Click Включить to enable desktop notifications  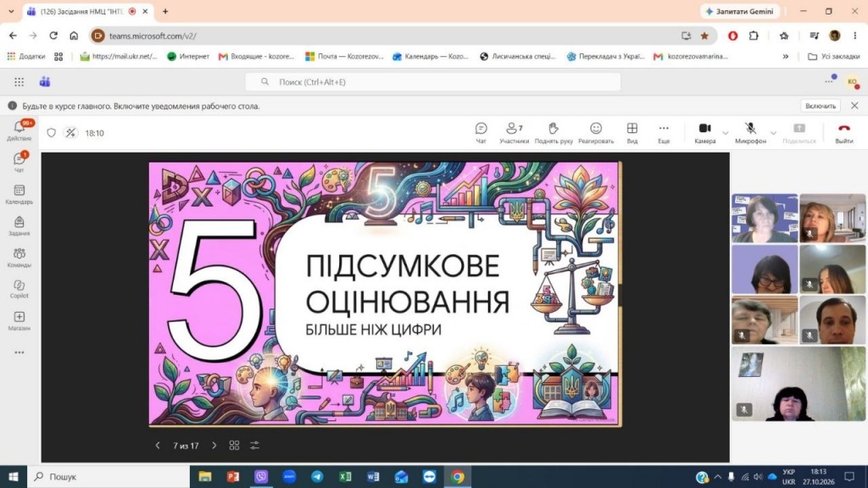(820, 106)
